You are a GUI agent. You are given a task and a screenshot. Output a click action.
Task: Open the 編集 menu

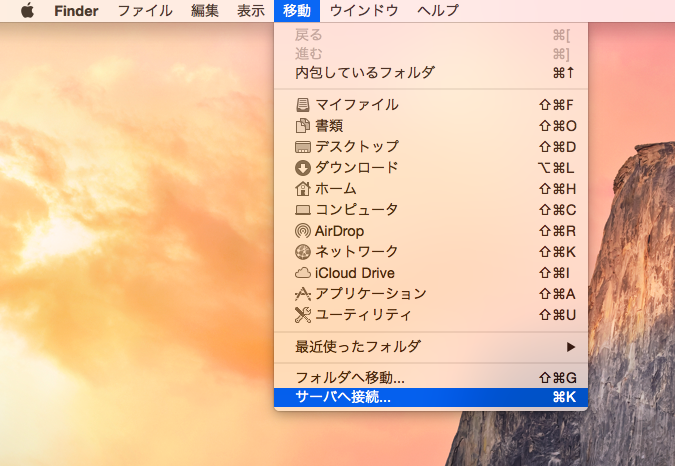204,11
